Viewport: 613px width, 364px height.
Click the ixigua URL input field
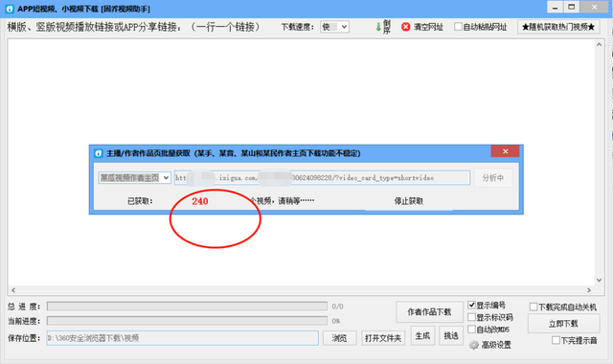point(322,178)
